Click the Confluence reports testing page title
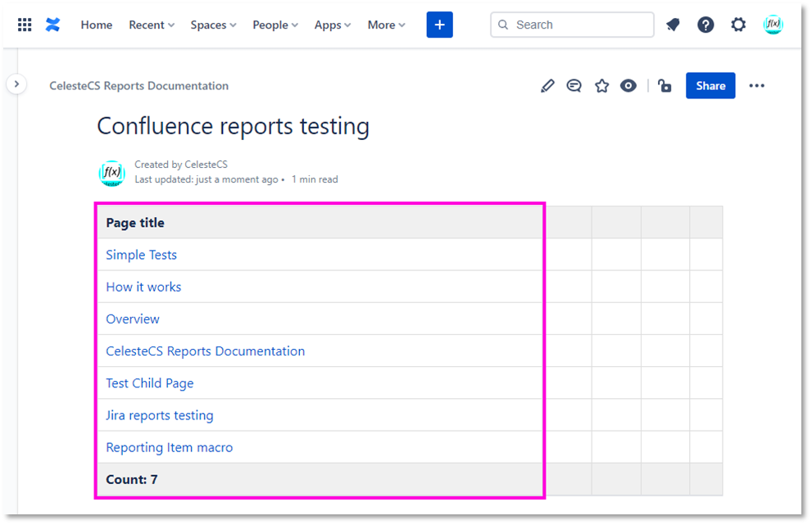812x525 pixels. pyautogui.click(x=233, y=126)
